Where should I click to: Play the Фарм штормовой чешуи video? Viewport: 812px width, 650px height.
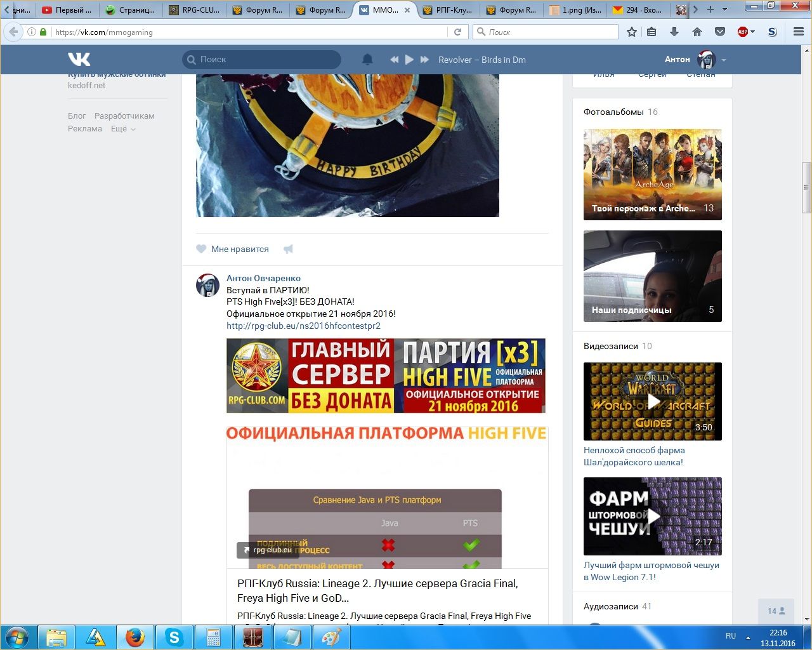[x=653, y=516]
